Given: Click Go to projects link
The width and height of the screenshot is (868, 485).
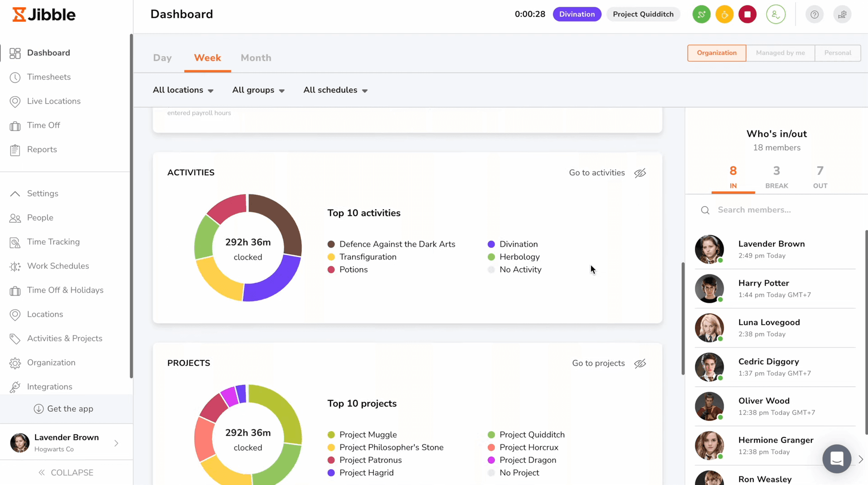Looking at the screenshot, I should coord(598,364).
